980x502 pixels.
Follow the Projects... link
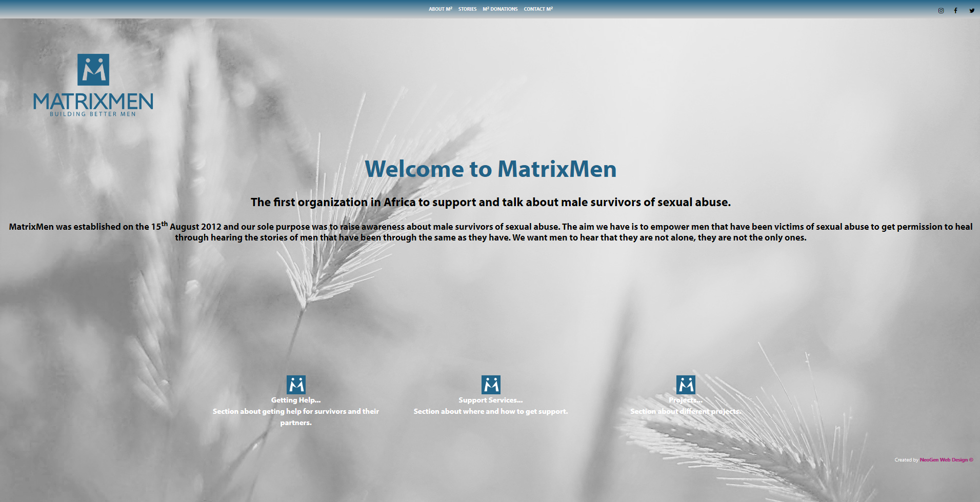[686, 400]
